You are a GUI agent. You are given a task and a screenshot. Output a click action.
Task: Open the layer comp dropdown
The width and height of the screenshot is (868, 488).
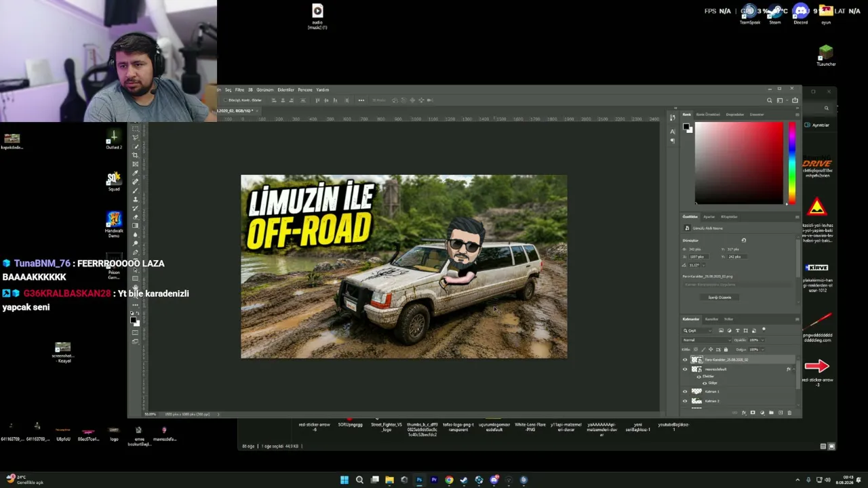click(738, 285)
